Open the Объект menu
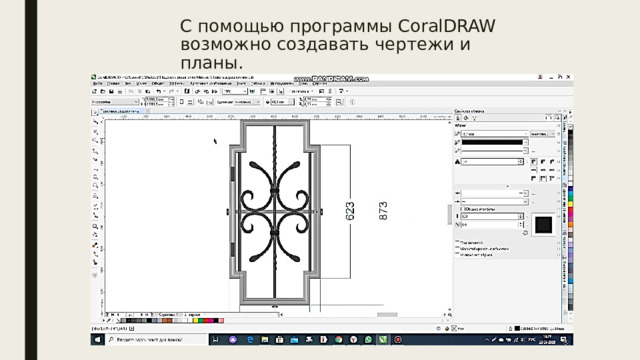 [x=158, y=83]
